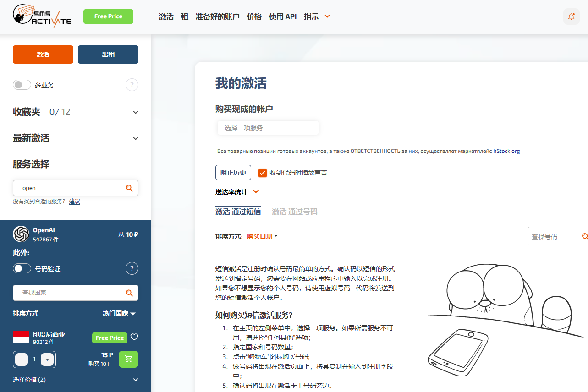Open the 指示 dropdown arrow
Screen dimensions: 588x392
point(327,16)
